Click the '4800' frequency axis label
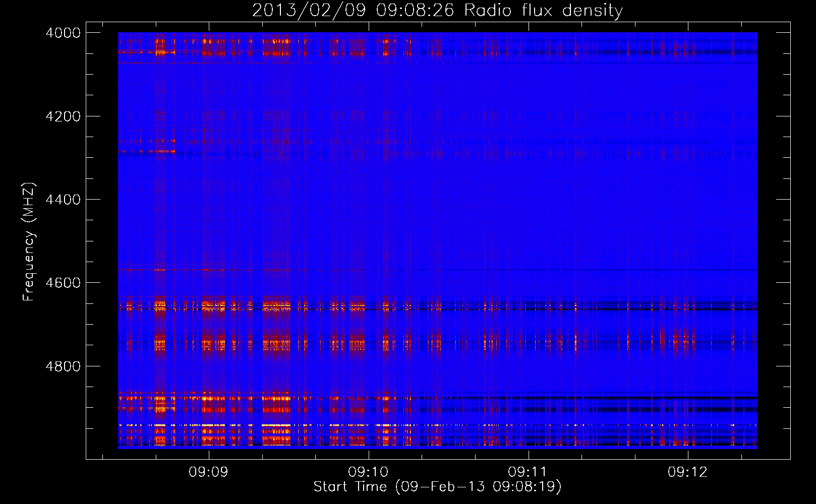 click(x=63, y=366)
